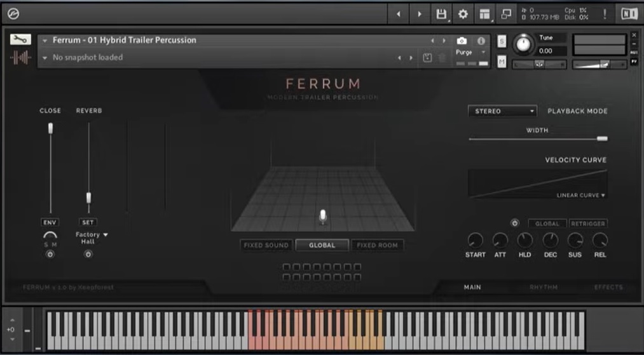Viewport: 644px width, 355px height.
Task: Adjust the WIDTH slider handle
Action: click(x=602, y=138)
